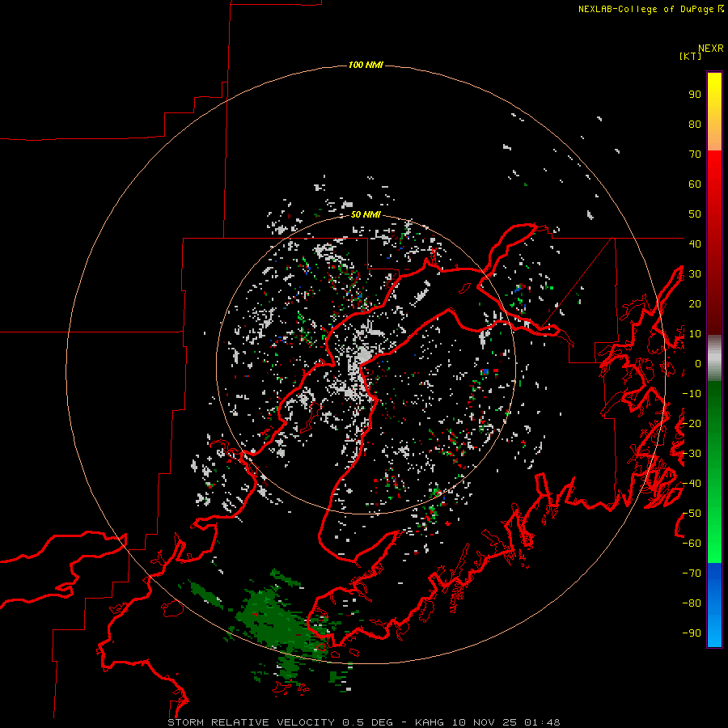
Task: Click the -50 value on the velocity scale
Action: click(x=692, y=514)
